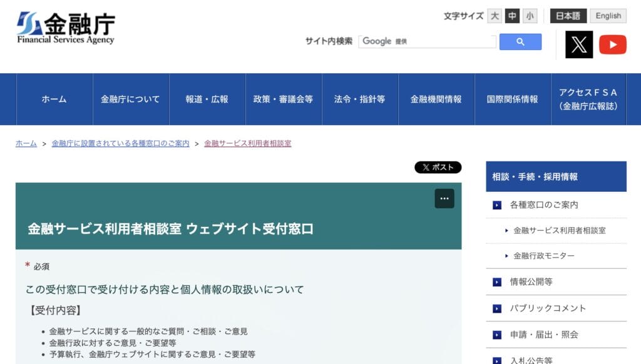Open the YouTube channel icon
641x364 pixels.
tap(612, 44)
